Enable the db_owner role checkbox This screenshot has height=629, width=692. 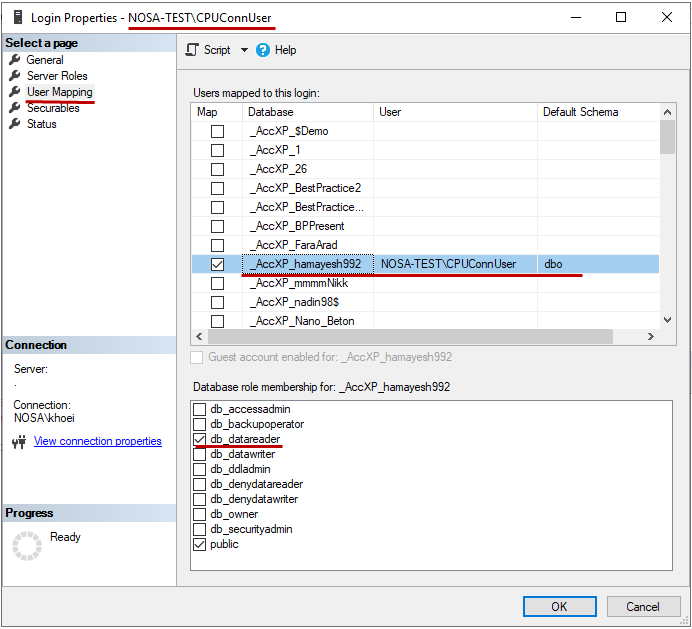coord(200,514)
